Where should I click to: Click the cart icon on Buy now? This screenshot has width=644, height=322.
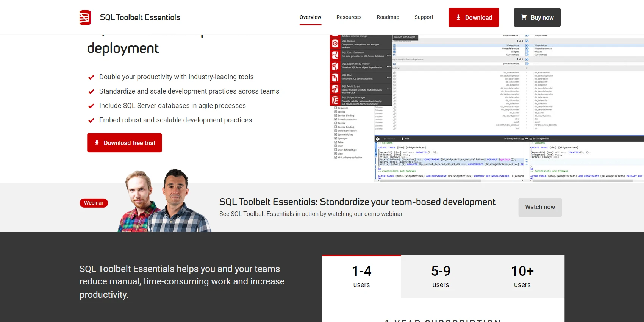[524, 17]
